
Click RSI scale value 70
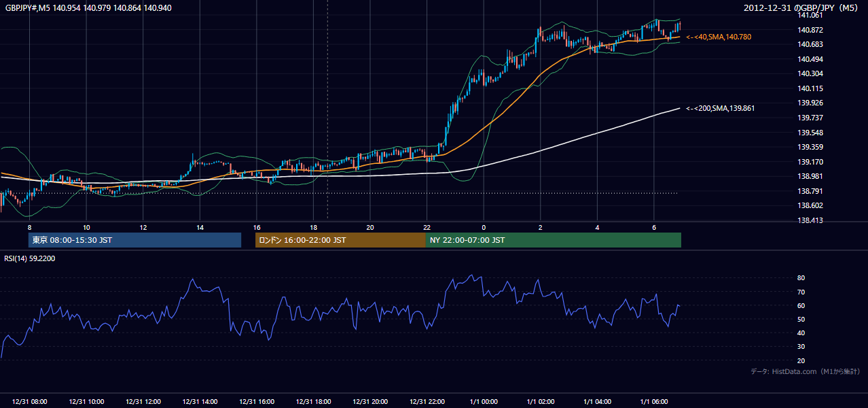pyautogui.click(x=801, y=292)
